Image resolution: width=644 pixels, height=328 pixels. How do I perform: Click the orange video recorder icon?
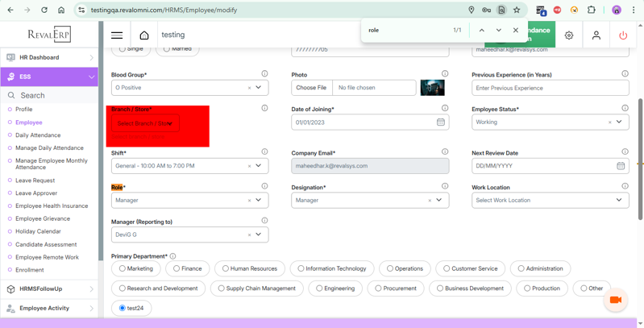tap(616, 300)
